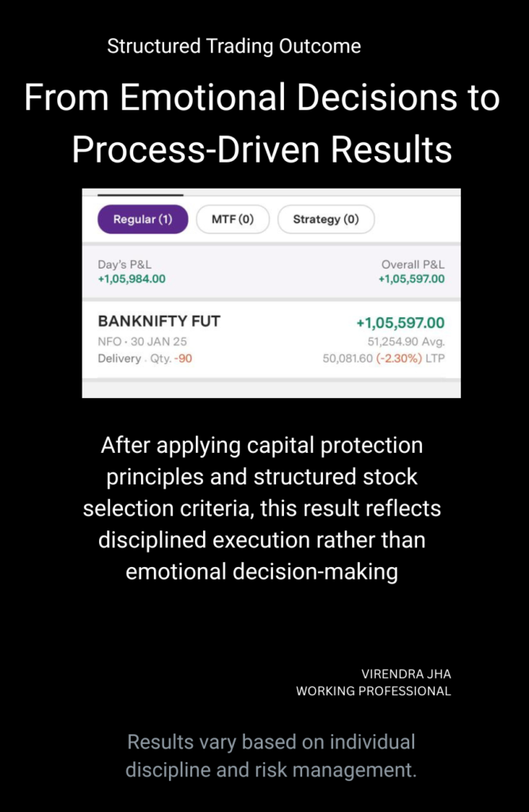Viewport: 529px width, 812px height.
Task: Click the Overall P&L label
Action: click(x=412, y=264)
